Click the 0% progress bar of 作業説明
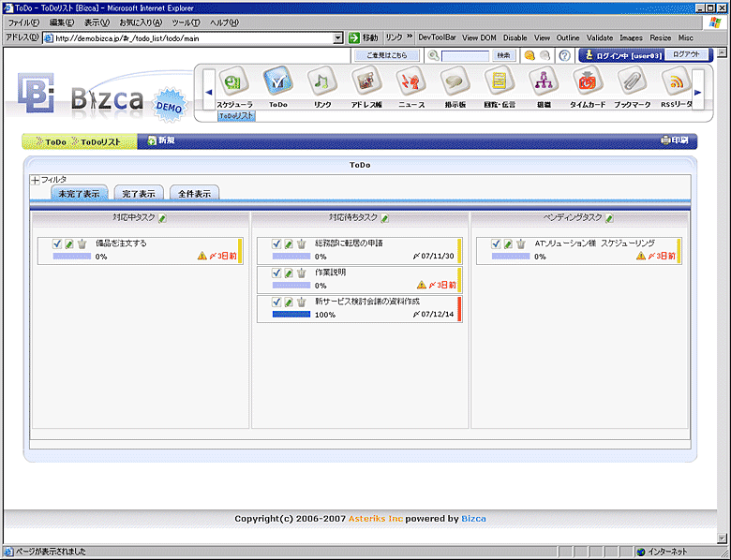The width and height of the screenshot is (731, 560). 291,285
